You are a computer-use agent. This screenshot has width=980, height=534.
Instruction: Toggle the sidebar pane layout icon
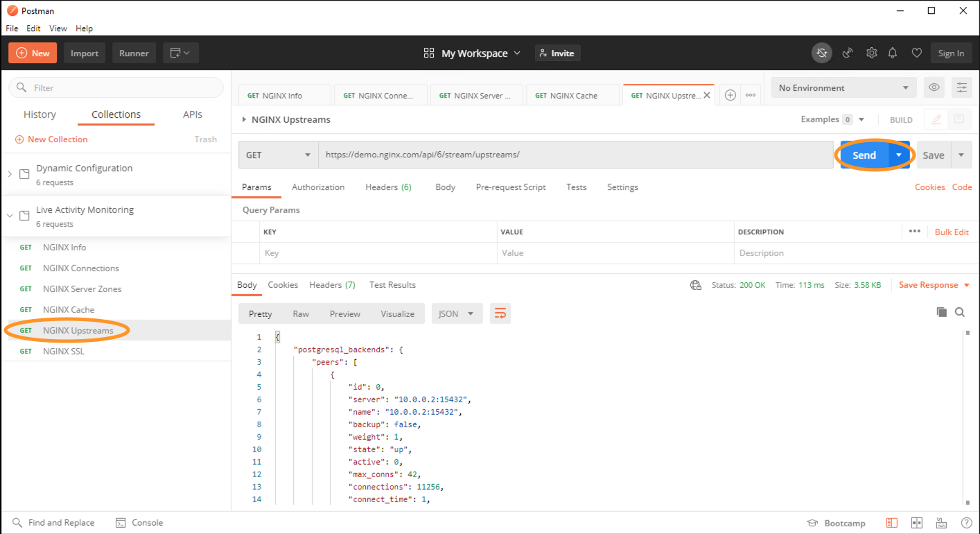tap(892, 523)
